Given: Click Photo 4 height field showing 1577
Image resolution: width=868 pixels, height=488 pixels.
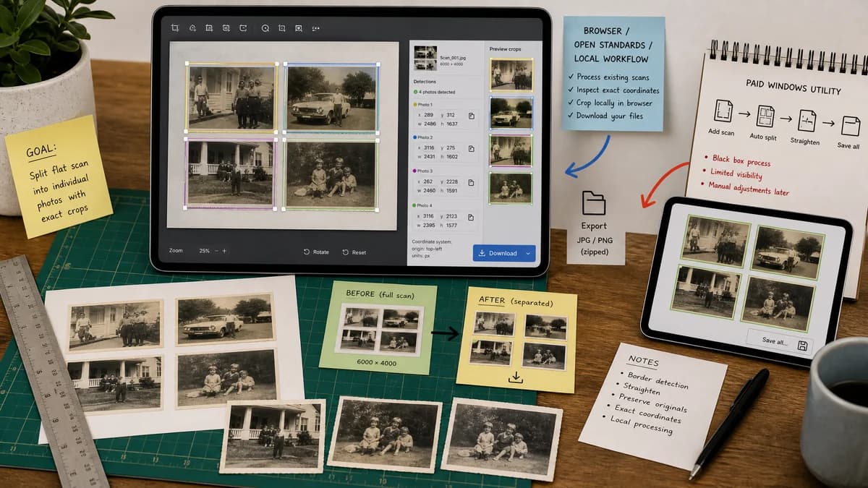Looking at the screenshot, I should point(450,225).
